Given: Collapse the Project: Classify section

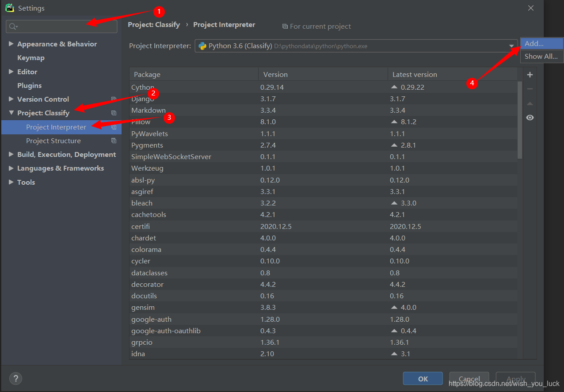Looking at the screenshot, I should coord(11,113).
